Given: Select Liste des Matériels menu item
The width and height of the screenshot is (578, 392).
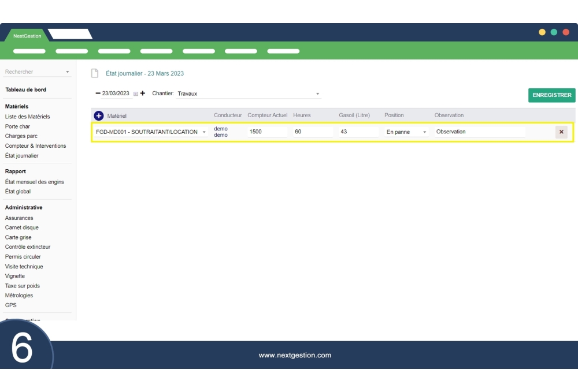Looking at the screenshot, I should (x=27, y=117).
